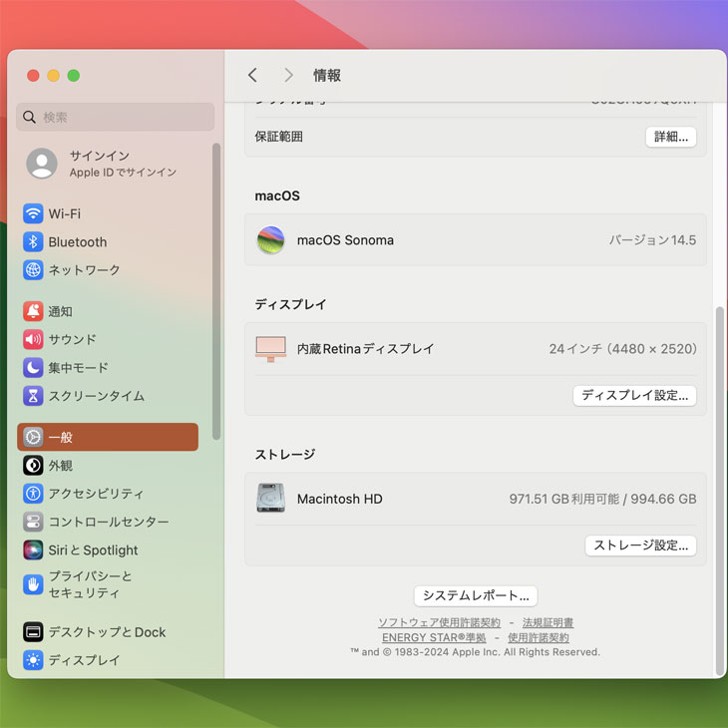Open Wi-Fi settings label
This screenshot has height=728, width=728.
pyautogui.click(x=65, y=213)
